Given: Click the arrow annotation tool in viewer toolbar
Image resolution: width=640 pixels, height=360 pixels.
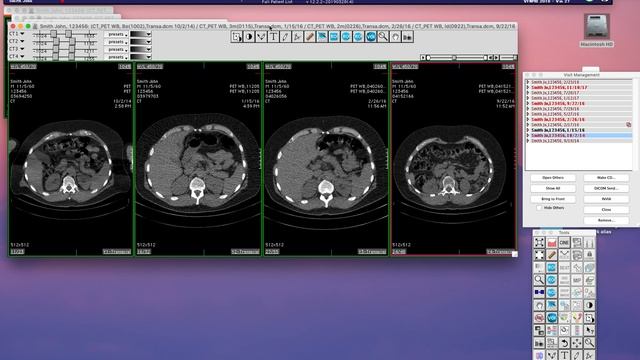Looking at the screenshot, I should (x=298, y=37).
